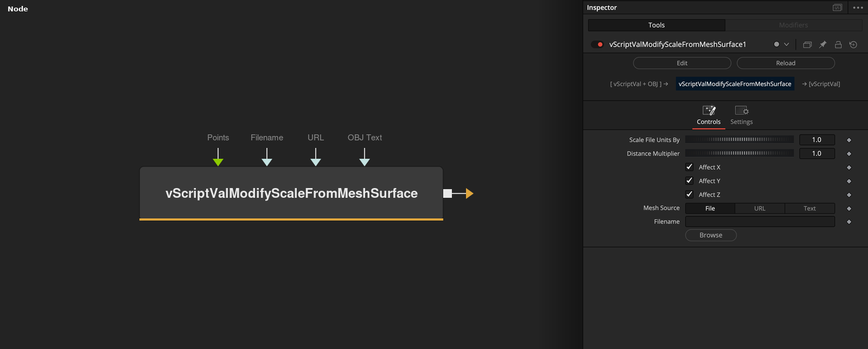Click the green Points input arrow
868x349 pixels.
[218, 162]
